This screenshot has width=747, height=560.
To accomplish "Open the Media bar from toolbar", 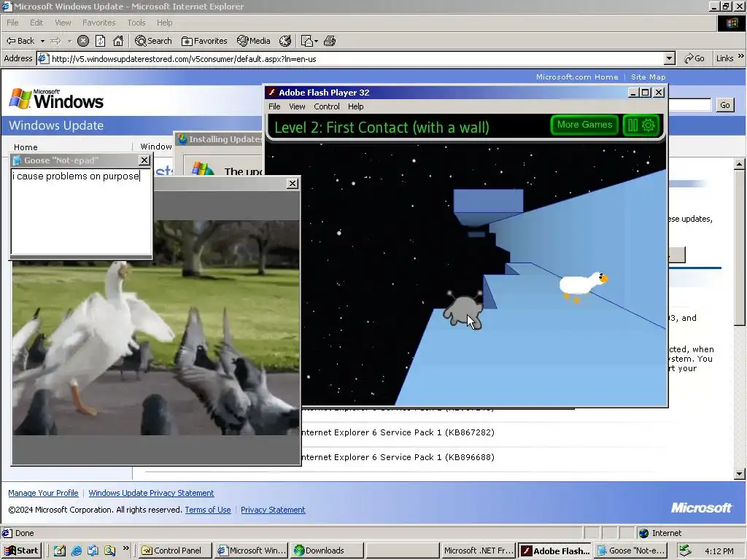I will click(254, 41).
